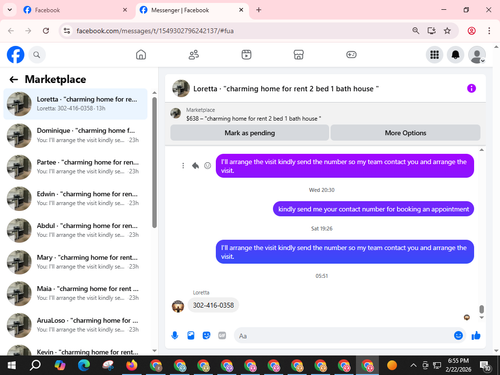Open Dominique's conversation in the list
The width and height of the screenshot is (500, 375).
[x=76, y=135]
